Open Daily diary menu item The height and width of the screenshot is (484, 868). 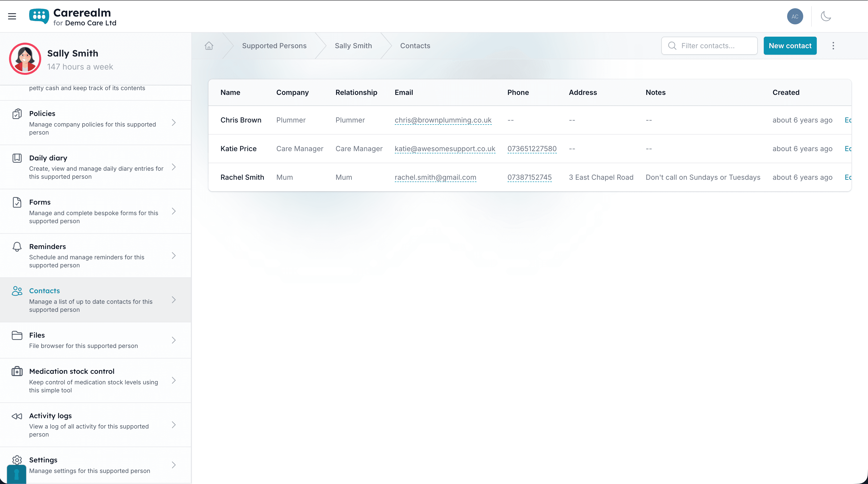point(96,167)
